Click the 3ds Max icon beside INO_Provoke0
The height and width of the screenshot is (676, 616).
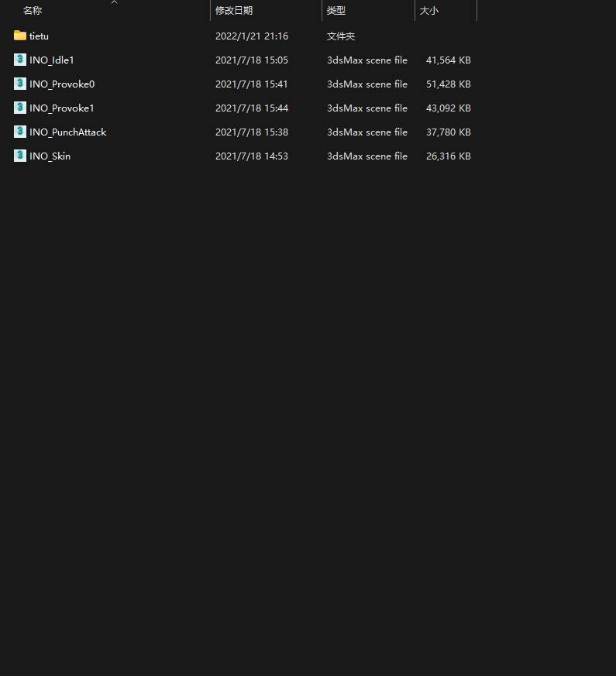point(20,84)
